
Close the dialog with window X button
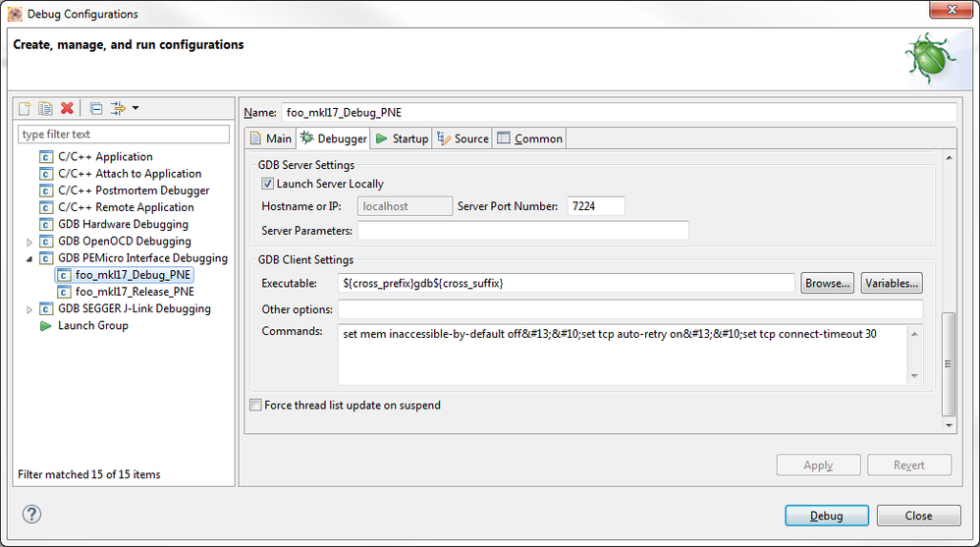pyautogui.click(x=952, y=10)
